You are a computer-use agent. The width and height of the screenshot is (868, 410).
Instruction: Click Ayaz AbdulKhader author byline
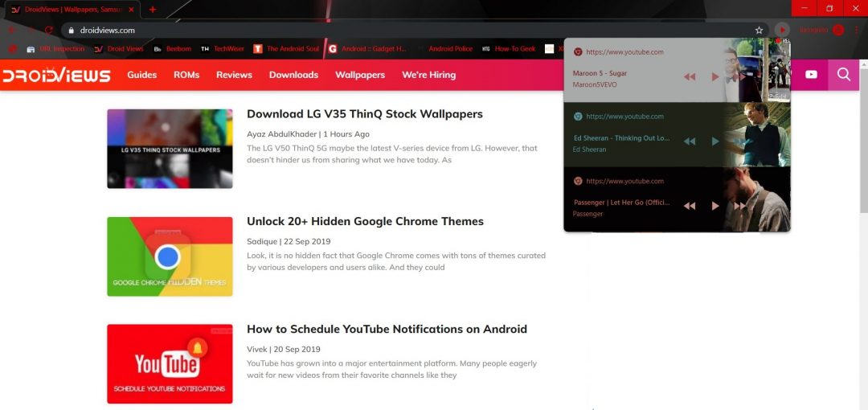point(282,134)
